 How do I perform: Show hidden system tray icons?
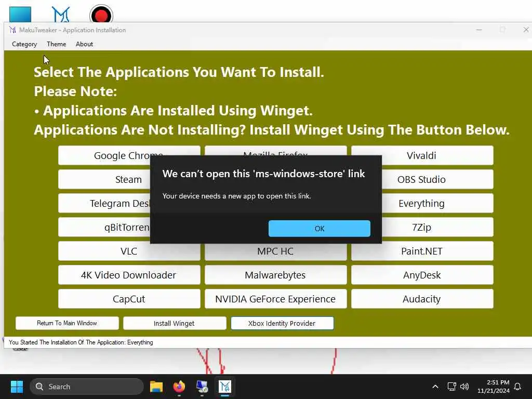pos(435,387)
